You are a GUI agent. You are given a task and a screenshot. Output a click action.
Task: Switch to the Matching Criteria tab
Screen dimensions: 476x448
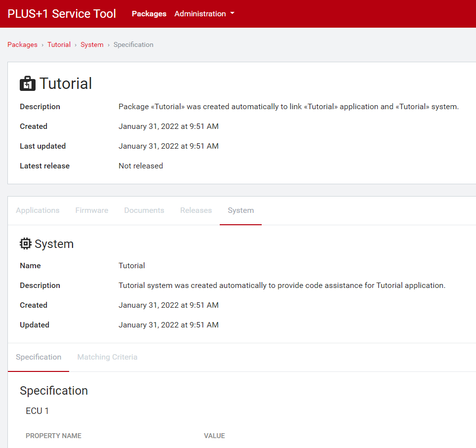pyautogui.click(x=107, y=357)
